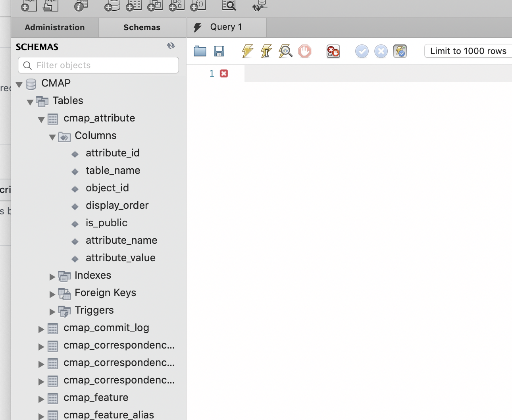Stop the currently executing query
The image size is (512, 420).
click(304, 51)
